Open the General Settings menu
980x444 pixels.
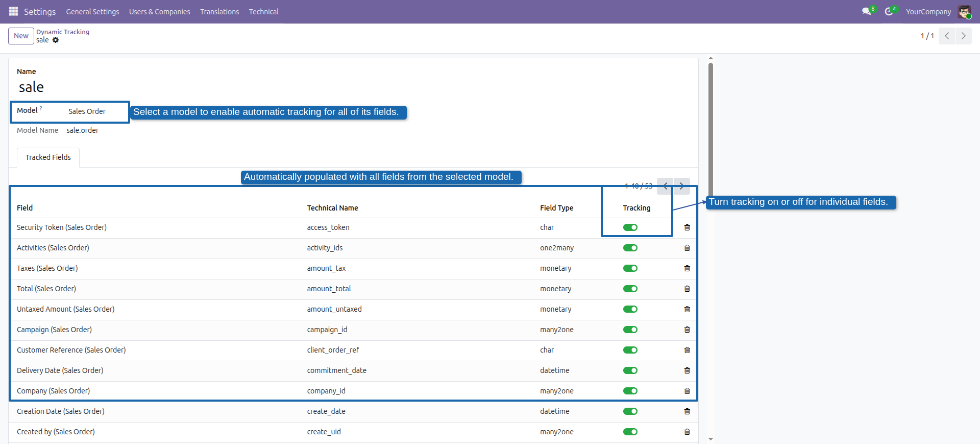(x=92, y=11)
